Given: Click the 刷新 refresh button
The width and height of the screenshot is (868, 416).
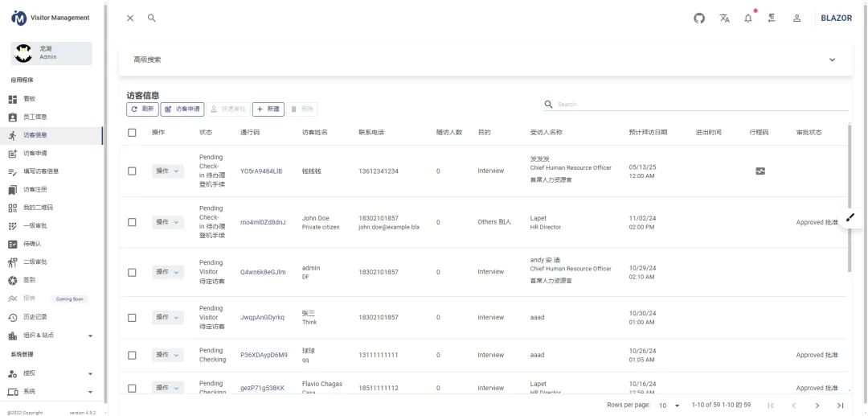Looking at the screenshot, I should [x=142, y=109].
